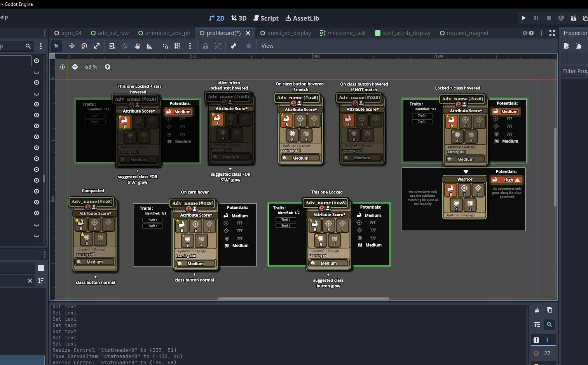Switch to the 2D workspace
The image size is (588, 365).
(x=216, y=18)
